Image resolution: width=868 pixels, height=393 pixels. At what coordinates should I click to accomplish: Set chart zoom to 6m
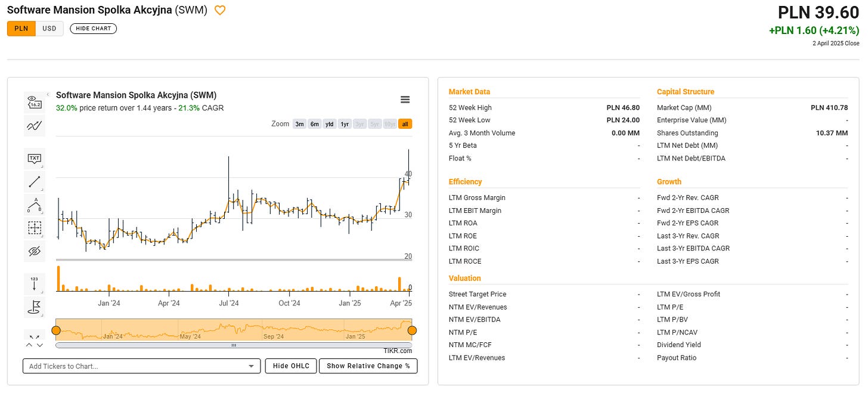[314, 124]
